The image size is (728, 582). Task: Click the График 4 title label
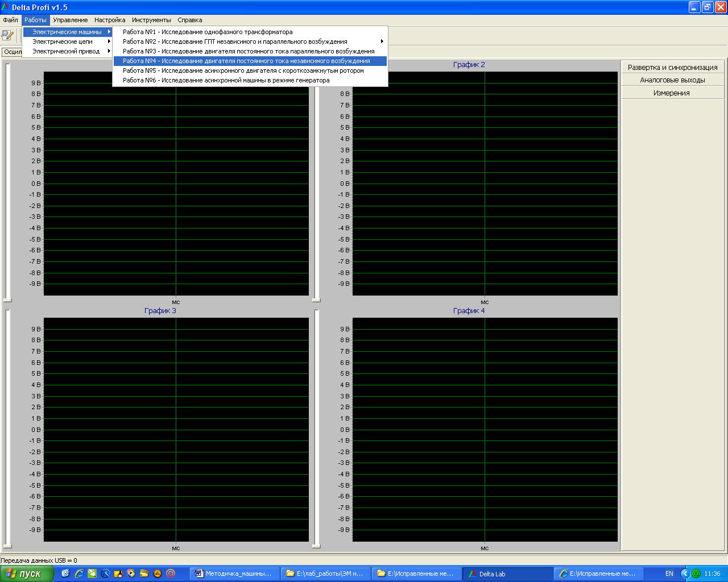(469, 311)
